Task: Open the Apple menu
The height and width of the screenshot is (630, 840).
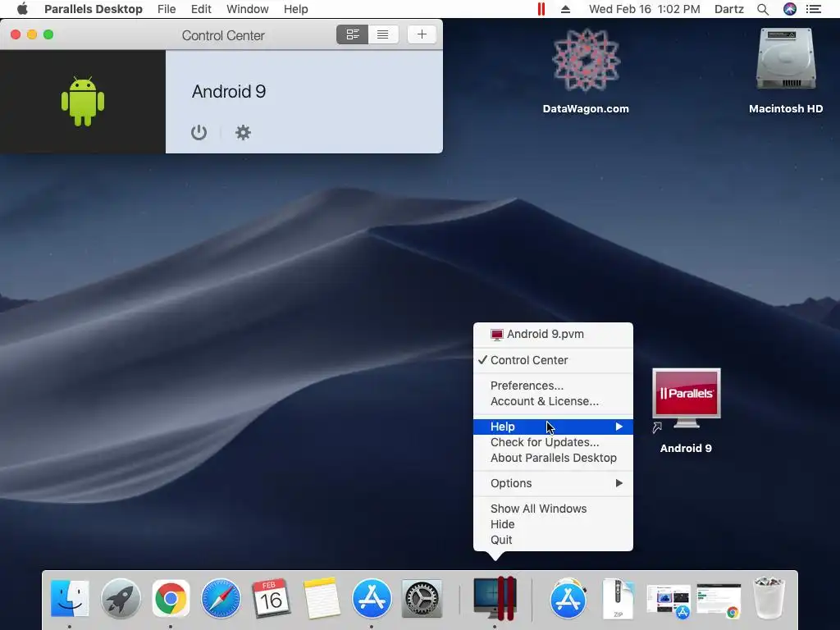Action: coord(22,9)
